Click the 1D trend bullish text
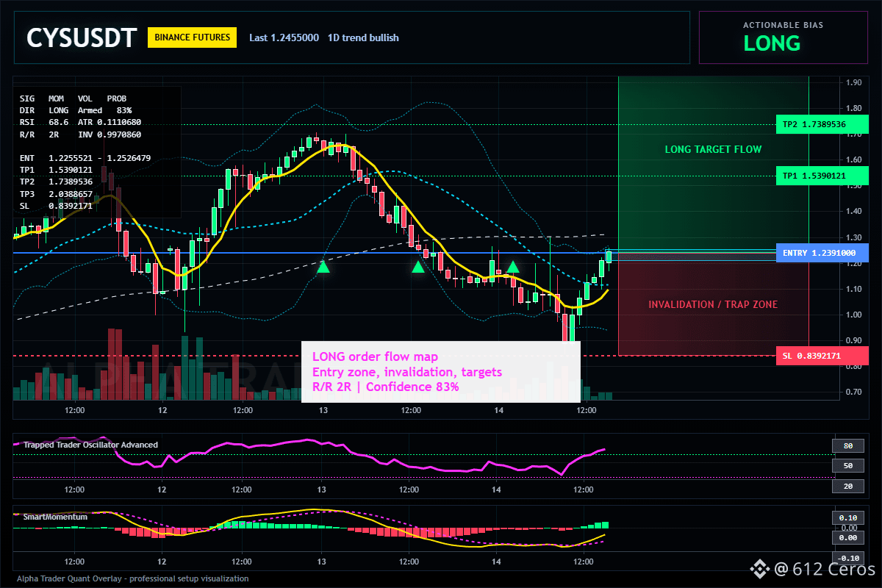The width and height of the screenshot is (882, 588). (x=363, y=37)
